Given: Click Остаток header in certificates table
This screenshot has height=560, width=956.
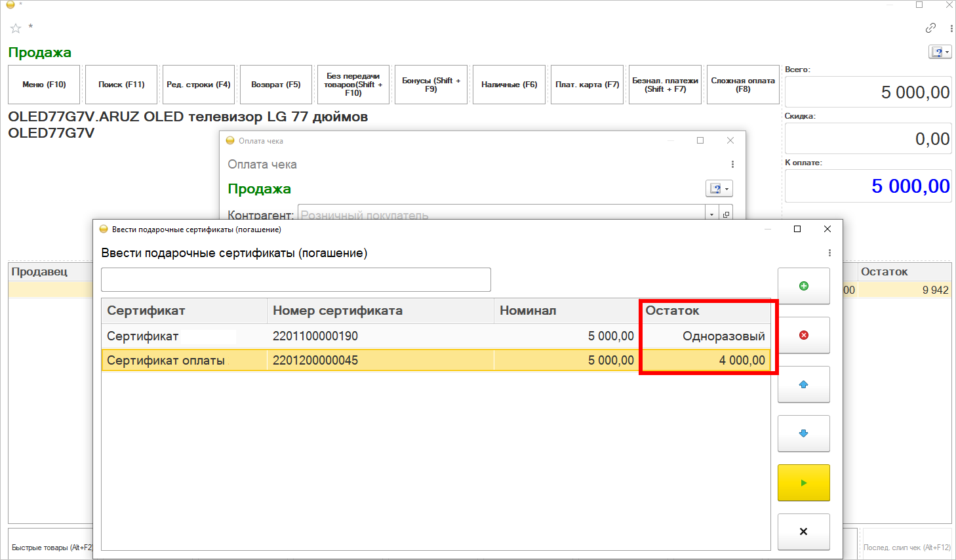Looking at the screenshot, I should [706, 311].
